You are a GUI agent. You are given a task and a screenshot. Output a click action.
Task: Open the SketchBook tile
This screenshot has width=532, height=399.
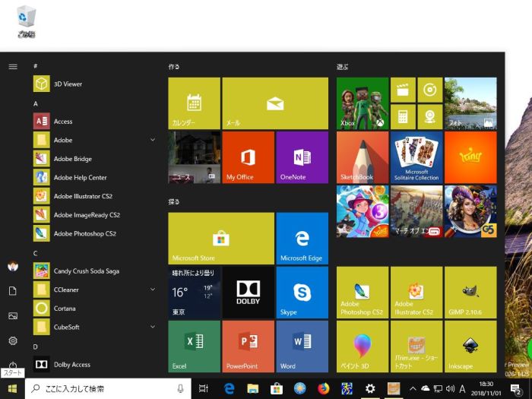(x=362, y=157)
